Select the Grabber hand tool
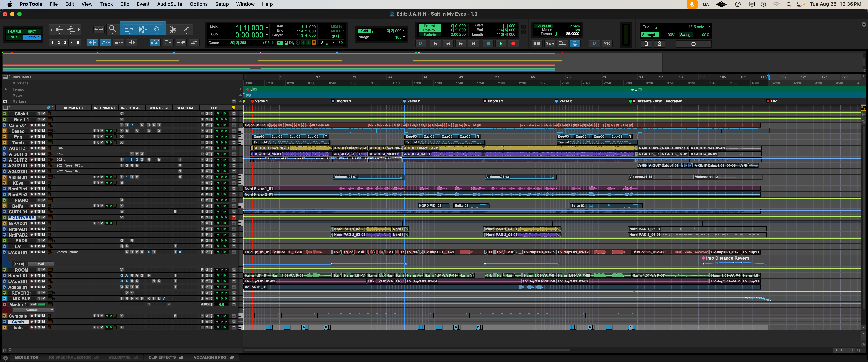Screen dimensions: 868x362 pos(157,29)
